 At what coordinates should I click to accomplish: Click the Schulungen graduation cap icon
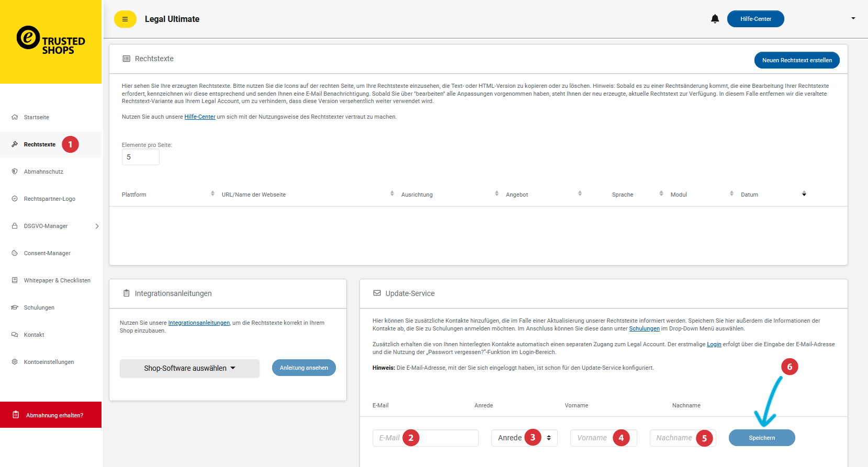(15, 307)
